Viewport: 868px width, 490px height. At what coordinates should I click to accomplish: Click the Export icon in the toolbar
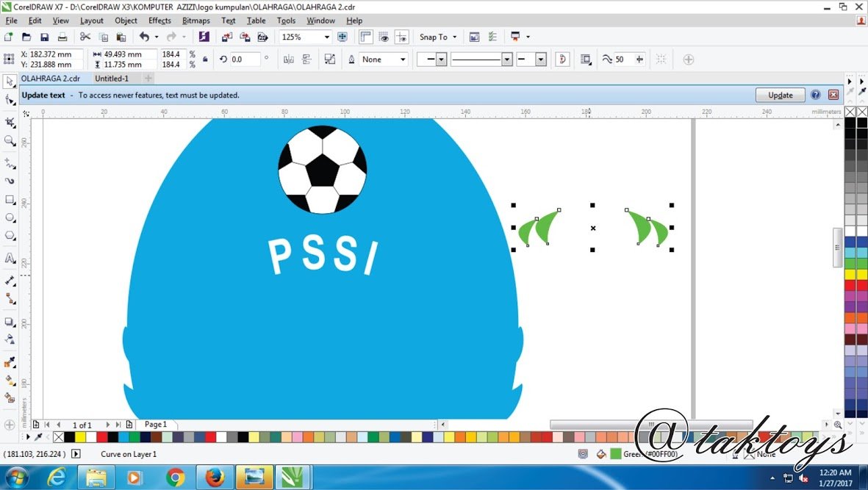pos(245,37)
